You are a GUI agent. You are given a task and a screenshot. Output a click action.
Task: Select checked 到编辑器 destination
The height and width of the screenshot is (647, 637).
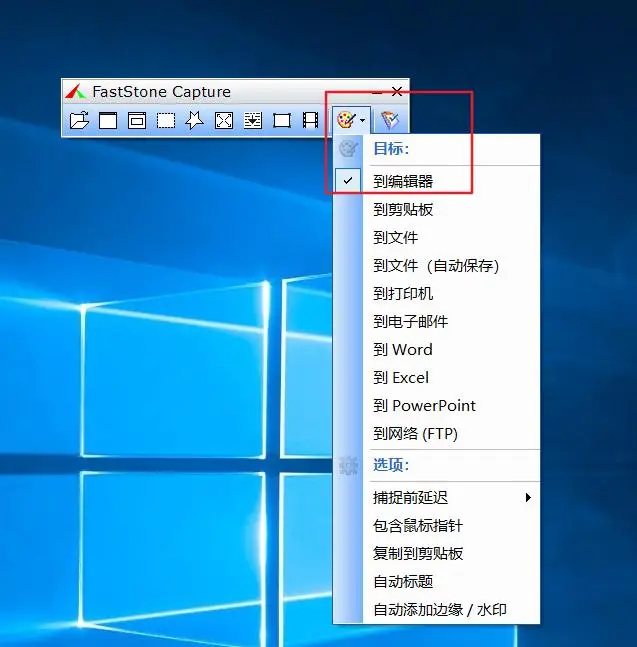[x=436, y=181]
